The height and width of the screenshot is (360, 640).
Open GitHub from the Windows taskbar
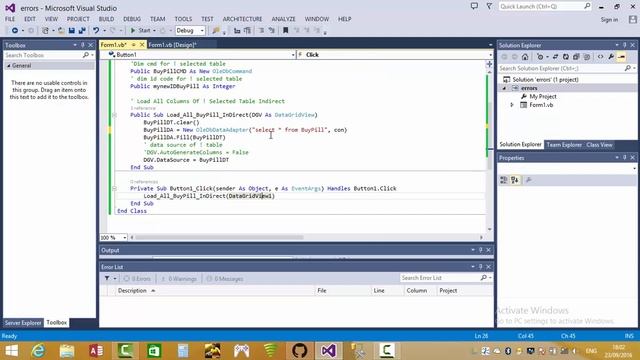point(300,351)
